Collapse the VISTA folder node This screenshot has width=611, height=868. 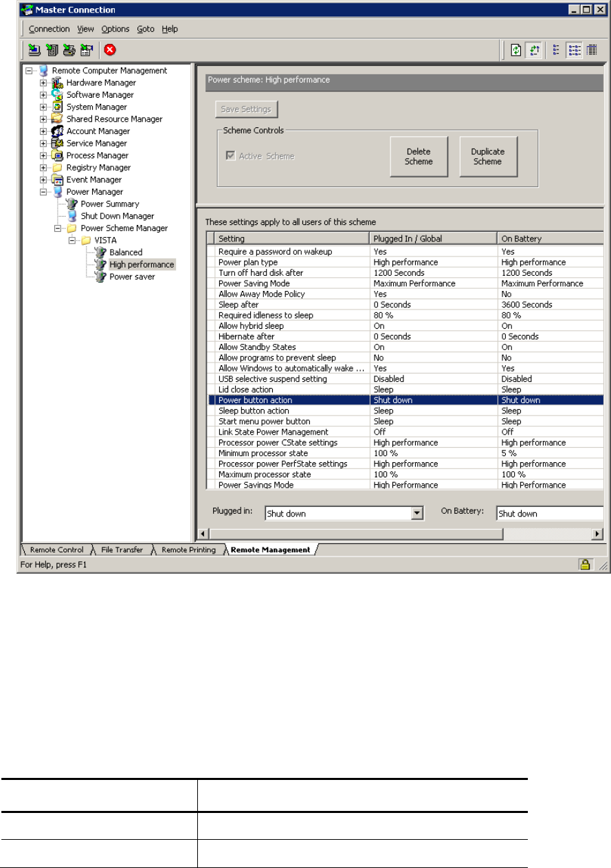click(x=72, y=241)
